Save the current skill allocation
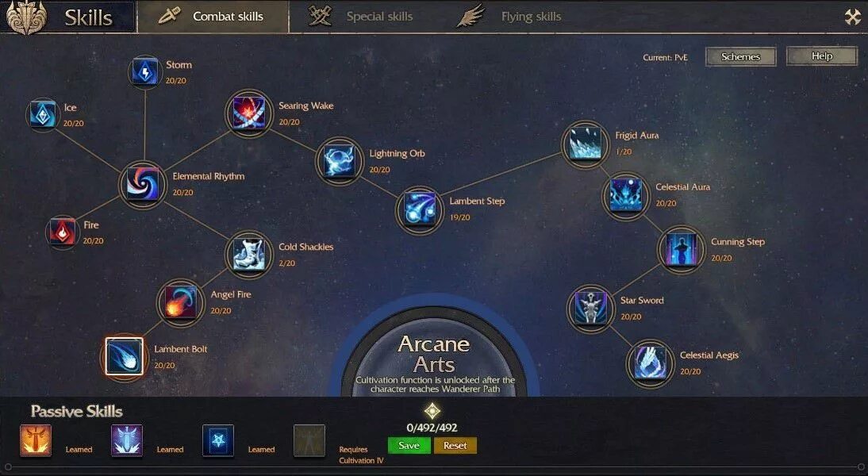This screenshot has width=868, height=476. pyautogui.click(x=409, y=446)
